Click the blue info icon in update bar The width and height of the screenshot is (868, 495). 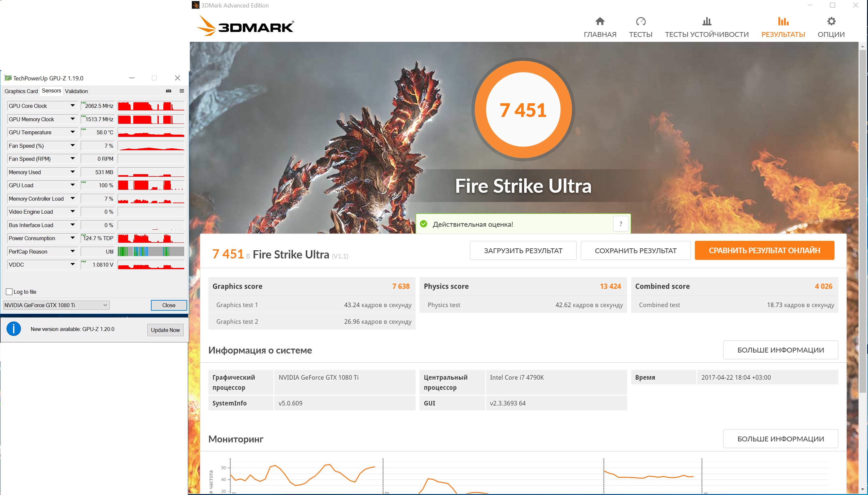(14, 329)
